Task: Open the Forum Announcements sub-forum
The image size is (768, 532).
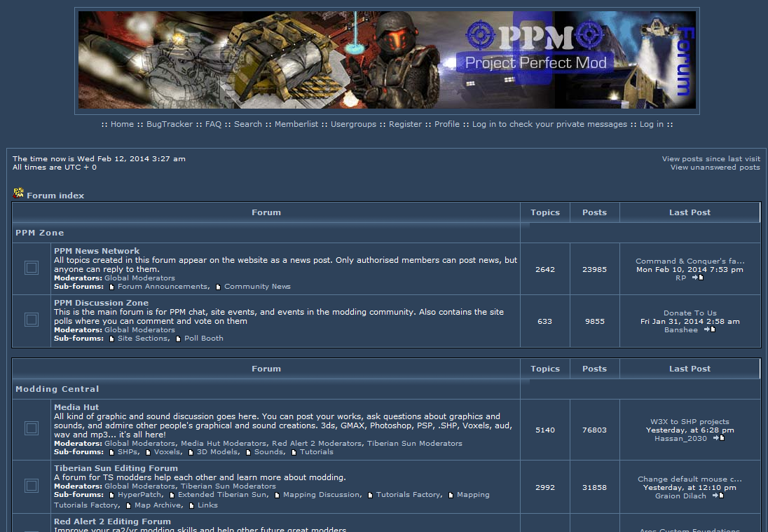Action: [x=163, y=287]
